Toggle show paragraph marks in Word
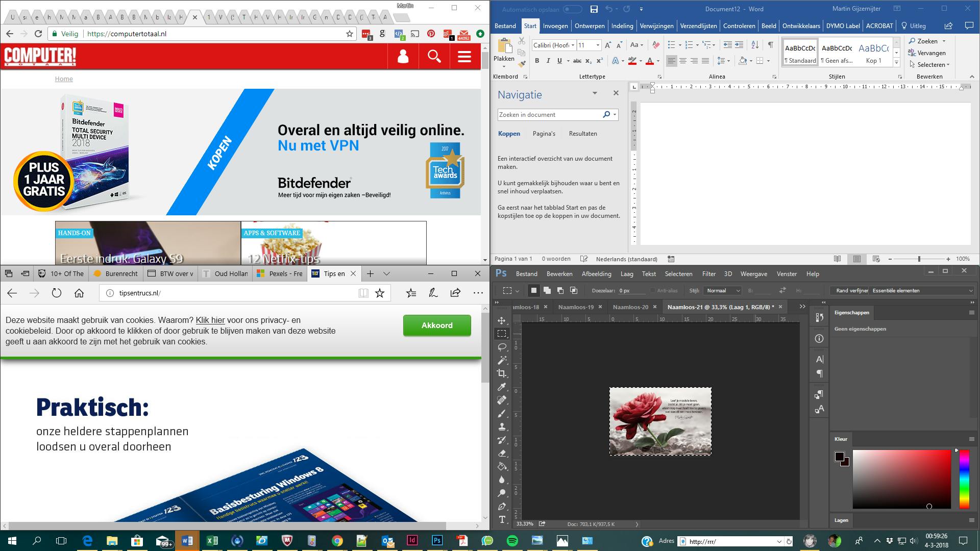 click(770, 45)
